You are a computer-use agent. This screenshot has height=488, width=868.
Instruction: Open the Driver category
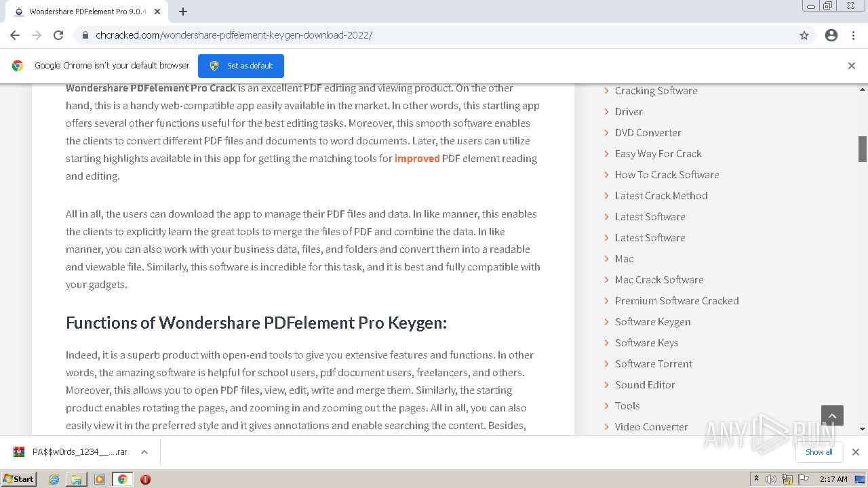click(629, 112)
